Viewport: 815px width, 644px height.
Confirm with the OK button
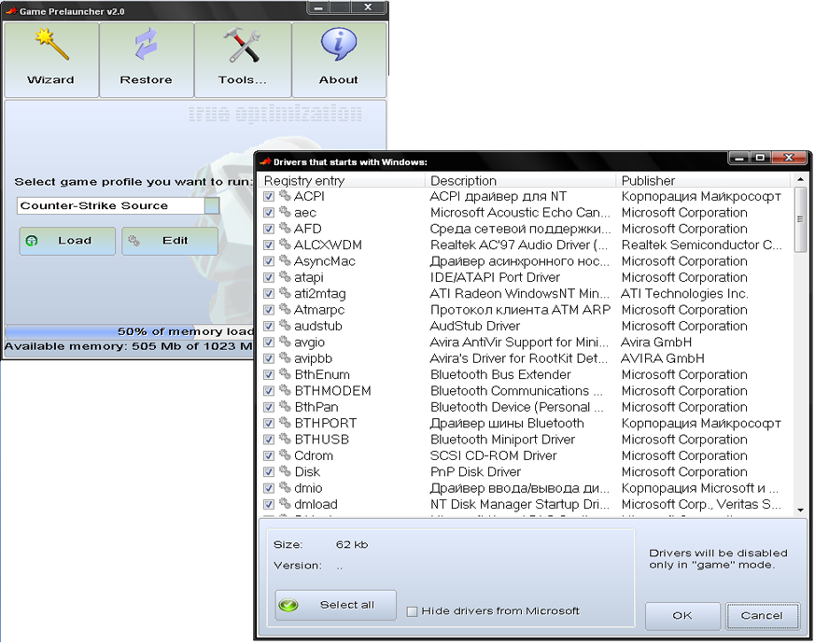[682, 616]
